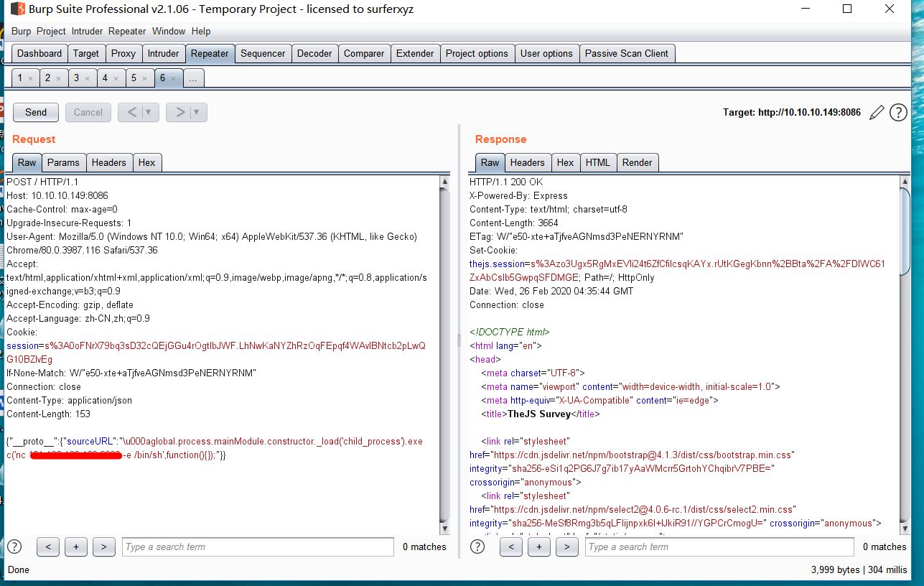Viewport: 924px width, 586px height.
Task: Open the Passive Scan Client tab
Action: [627, 53]
